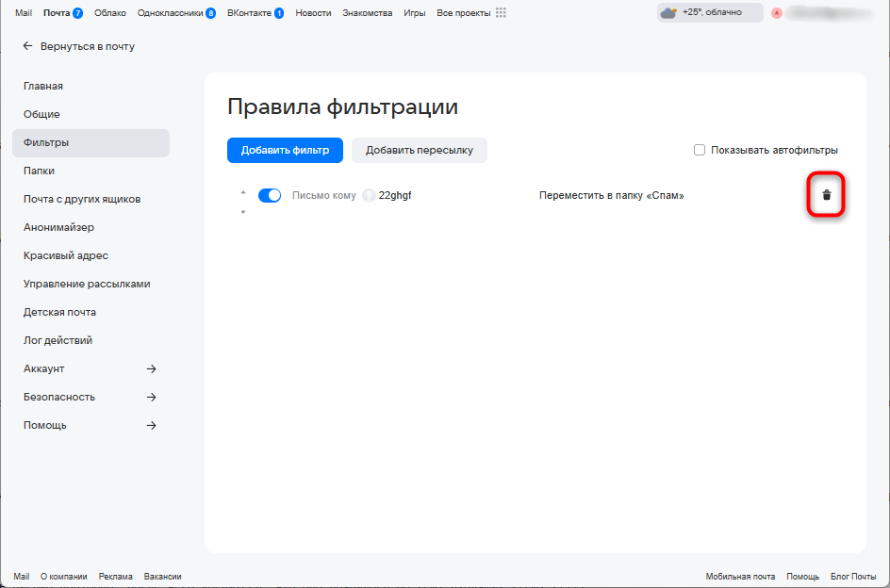Open О компании footer link

pos(63,576)
